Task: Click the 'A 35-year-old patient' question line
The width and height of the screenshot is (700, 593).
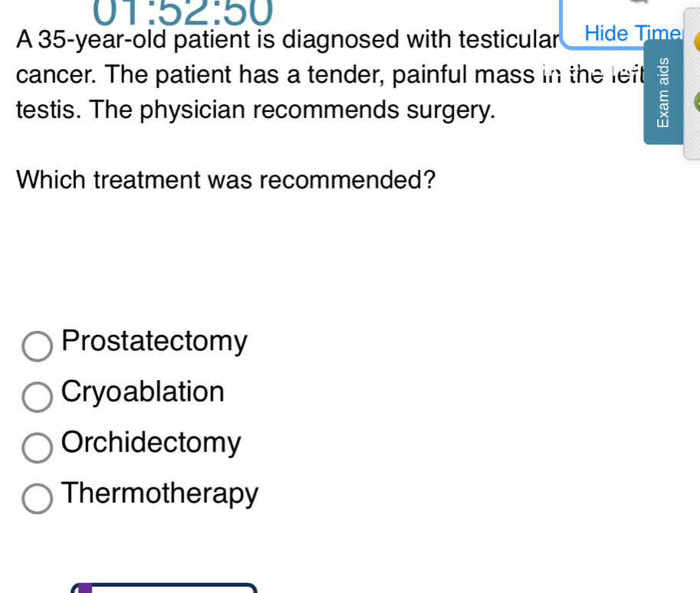Action: click(x=287, y=38)
